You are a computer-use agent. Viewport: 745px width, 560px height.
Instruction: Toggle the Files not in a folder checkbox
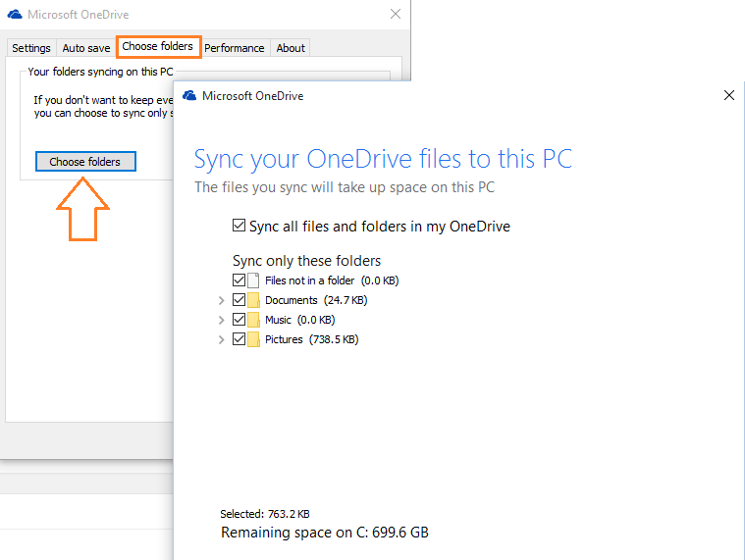[x=239, y=280]
